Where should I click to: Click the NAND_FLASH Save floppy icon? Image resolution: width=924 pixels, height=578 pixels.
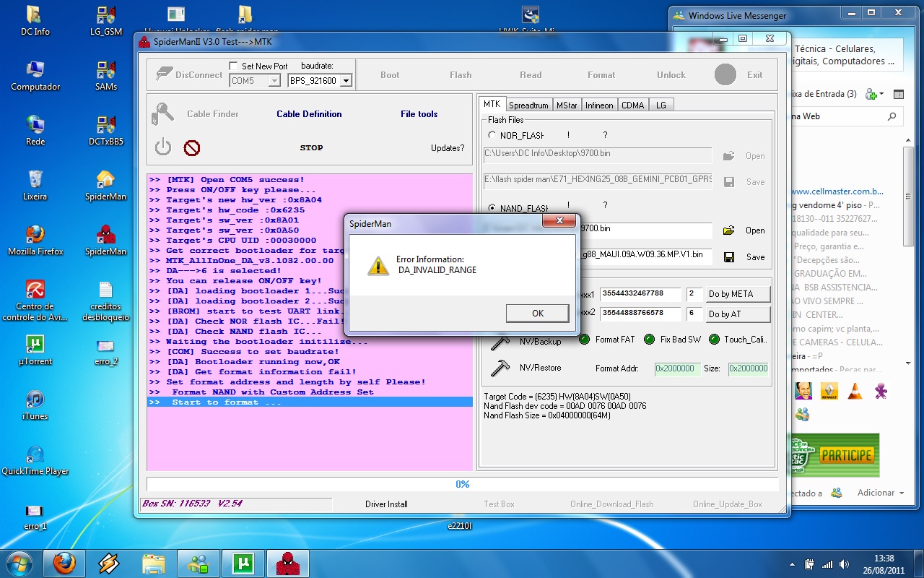(x=729, y=256)
